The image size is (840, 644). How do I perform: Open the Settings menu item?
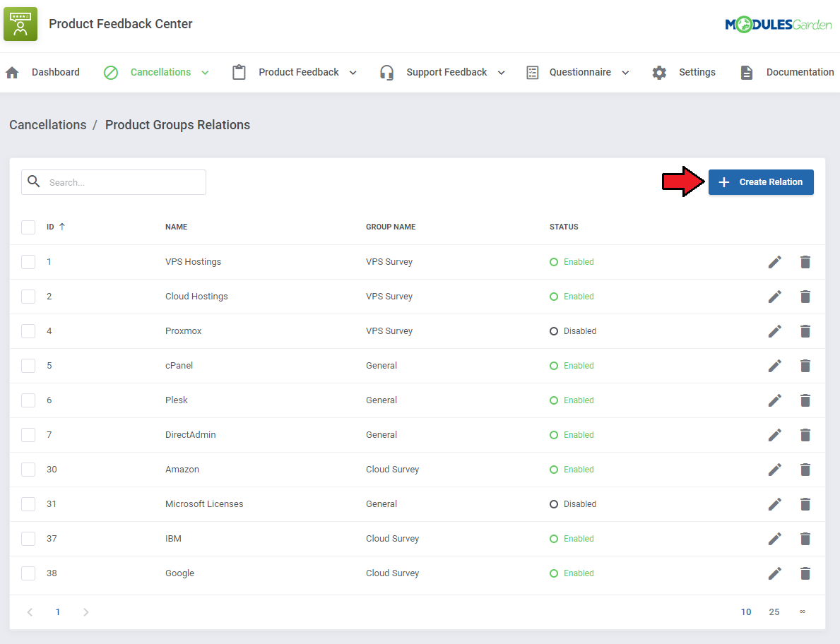click(x=697, y=72)
